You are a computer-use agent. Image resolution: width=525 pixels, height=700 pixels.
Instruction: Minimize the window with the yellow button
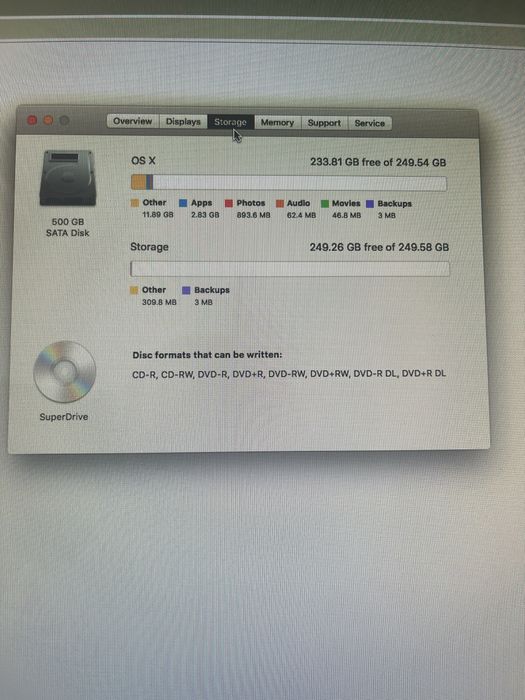coord(48,120)
